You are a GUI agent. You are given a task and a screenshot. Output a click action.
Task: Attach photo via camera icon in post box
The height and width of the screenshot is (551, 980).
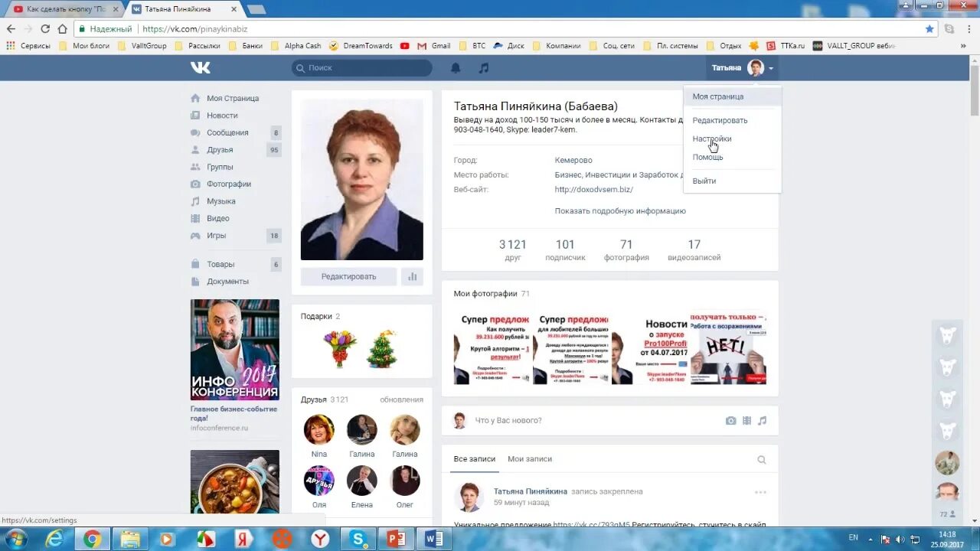coord(730,420)
